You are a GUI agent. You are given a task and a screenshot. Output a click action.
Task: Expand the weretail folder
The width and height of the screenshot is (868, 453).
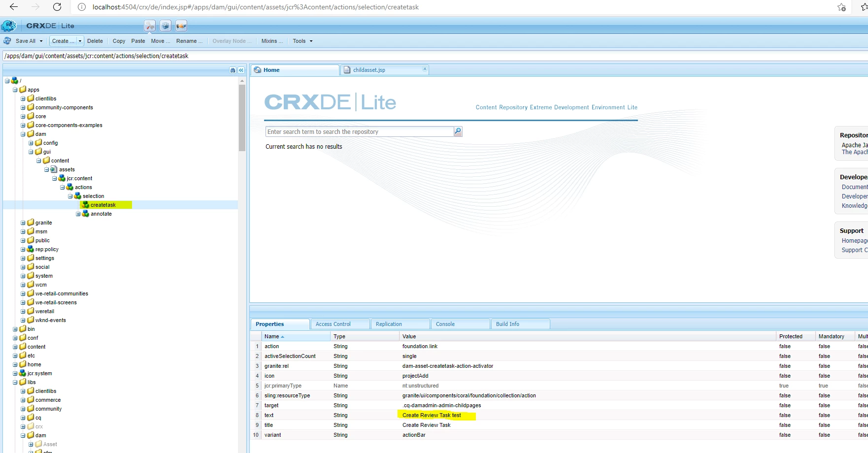23,311
